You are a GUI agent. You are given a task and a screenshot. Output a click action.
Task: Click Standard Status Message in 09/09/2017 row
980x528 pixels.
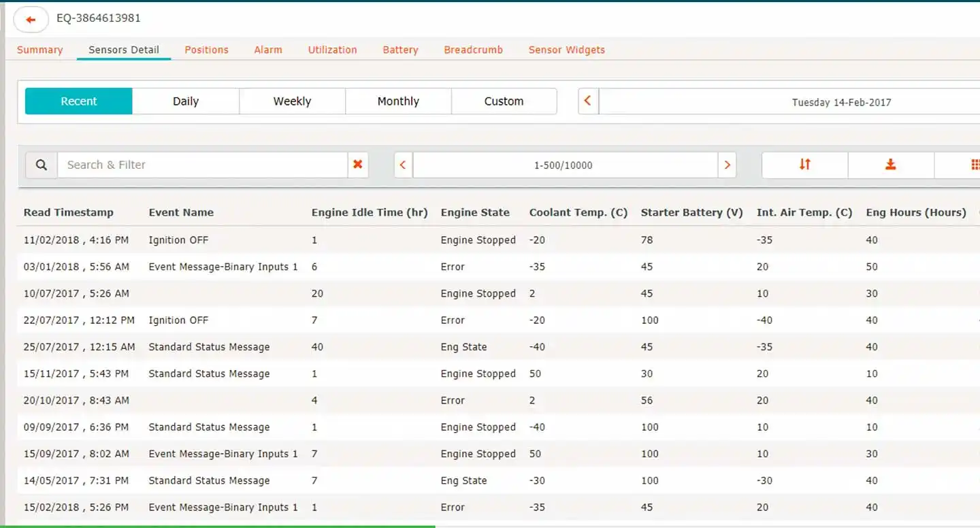[x=209, y=427]
